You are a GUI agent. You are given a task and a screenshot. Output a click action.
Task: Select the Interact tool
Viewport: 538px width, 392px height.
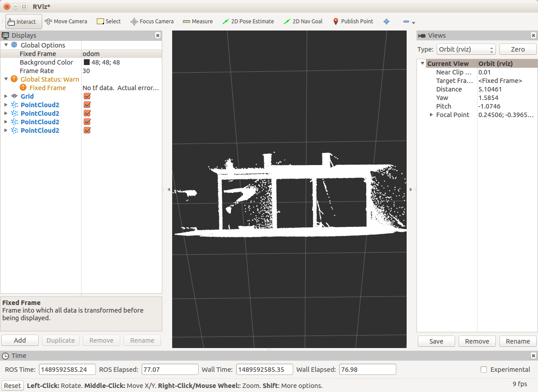[x=24, y=22]
